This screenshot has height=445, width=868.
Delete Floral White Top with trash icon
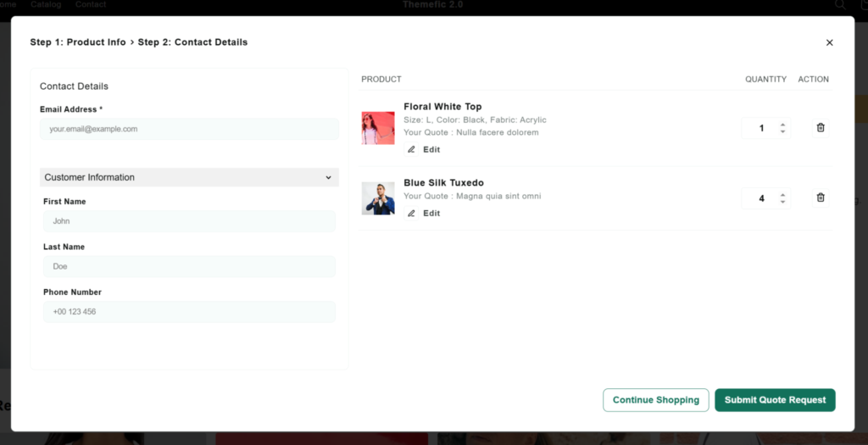coord(820,128)
